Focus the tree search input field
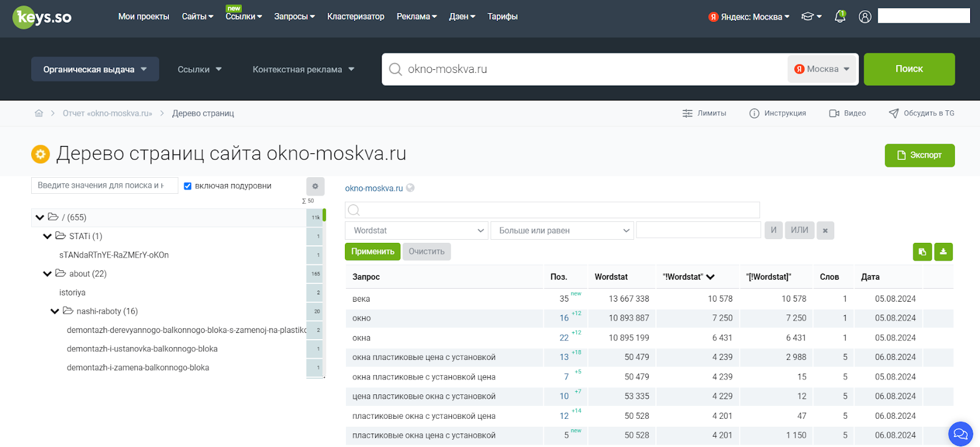The width and height of the screenshot is (980, 447). click(x=104, y=185)
